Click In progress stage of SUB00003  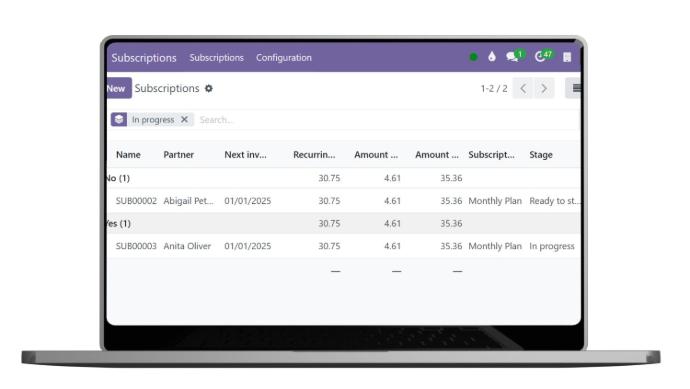coord(552,246)
